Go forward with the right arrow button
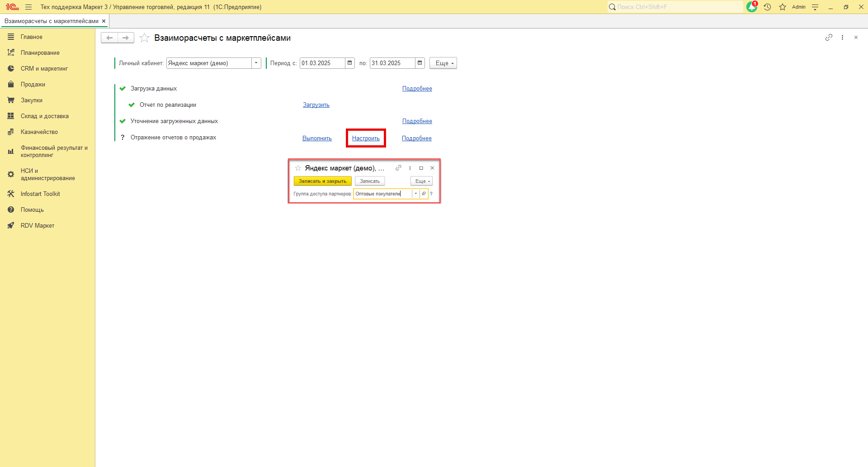The image size is (868, 467). click(126, 38)
